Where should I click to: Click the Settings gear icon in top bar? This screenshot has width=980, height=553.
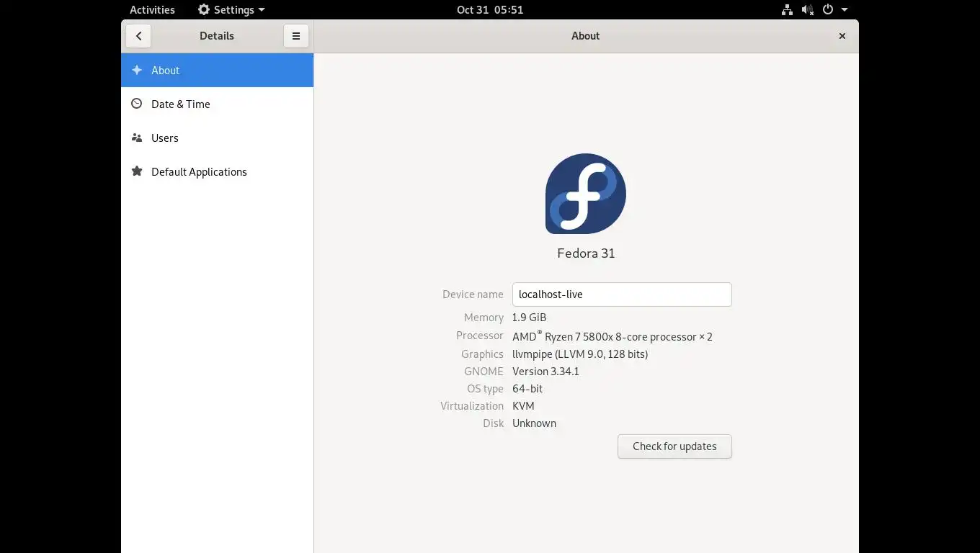coord(204,10)
